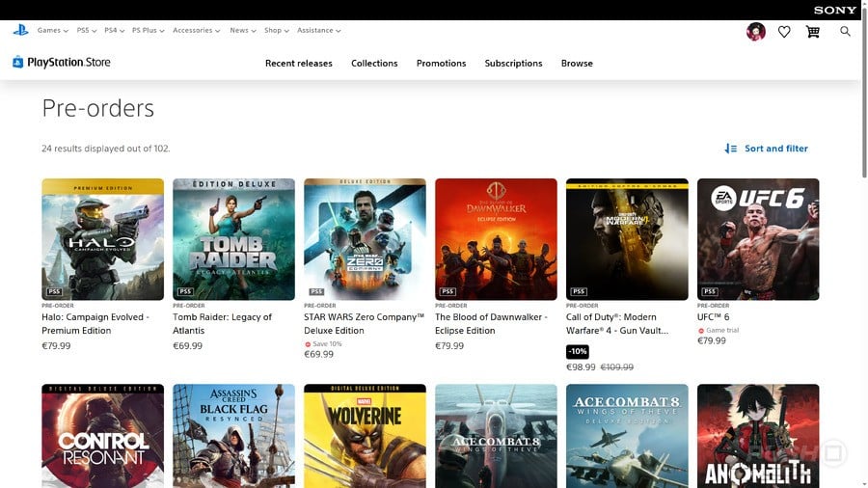Image resolution: width=868 pixels, height=488 pixels.
Task: Expand the Accessories dropdown menu
Action: (196, 31)
